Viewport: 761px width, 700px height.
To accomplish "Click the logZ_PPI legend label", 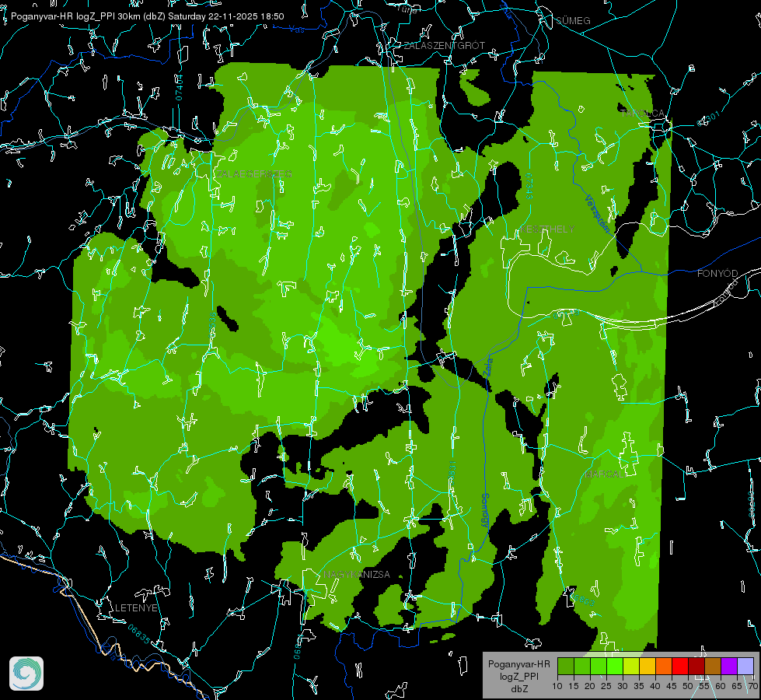I will coord(518,676).
